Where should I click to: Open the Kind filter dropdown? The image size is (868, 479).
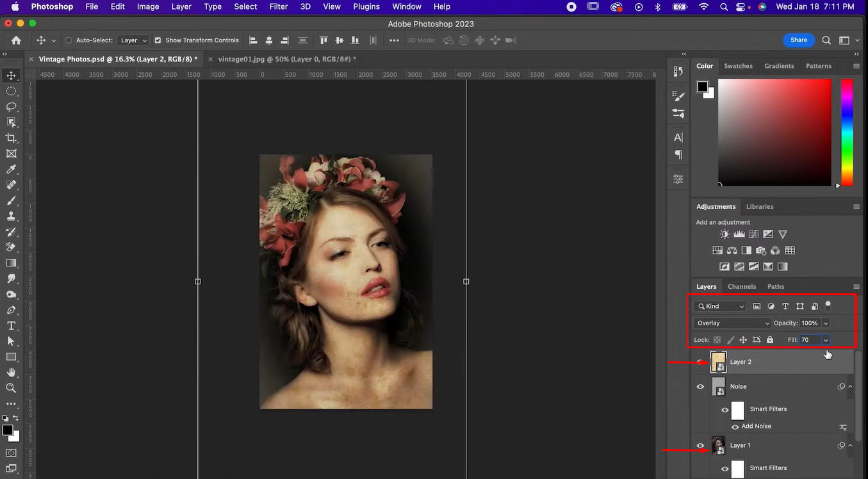(721, 307)
